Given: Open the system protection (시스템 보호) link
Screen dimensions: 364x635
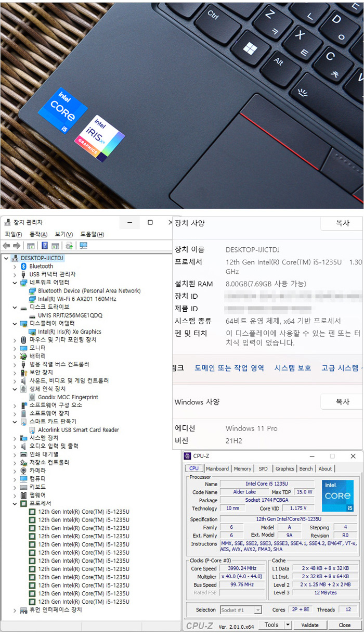Looking at the screenshot, I should click(x=293, y=368).
